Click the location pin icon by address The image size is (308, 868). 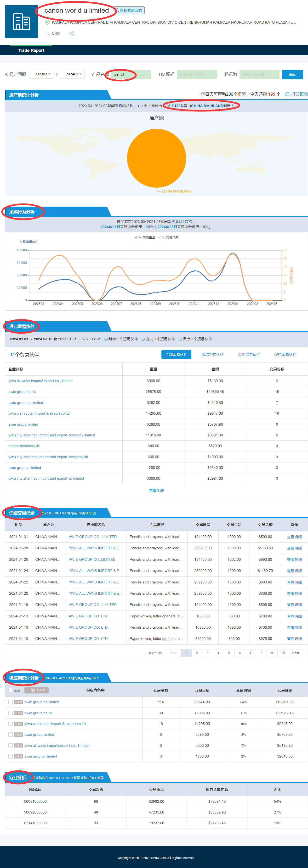pos(48,22)
